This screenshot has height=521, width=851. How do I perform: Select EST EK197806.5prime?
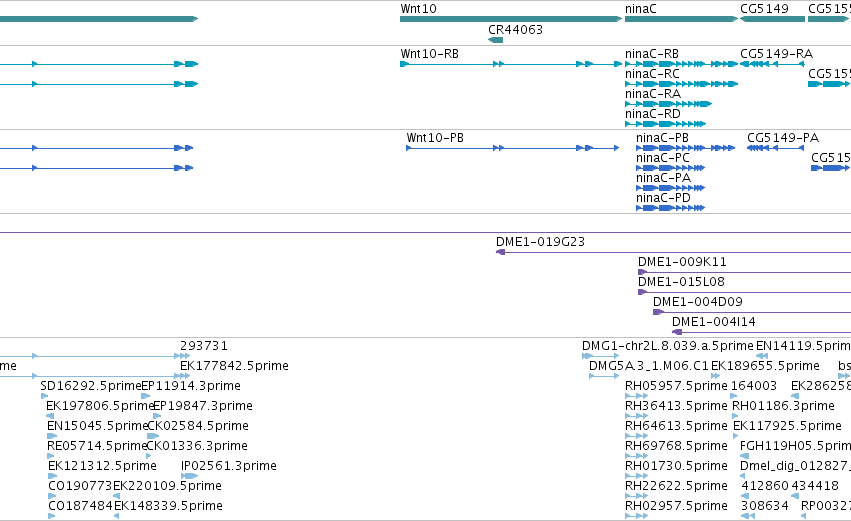click(100, 406)
